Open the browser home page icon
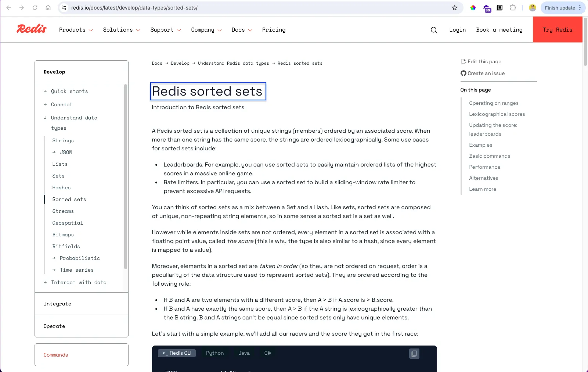This screenshot has width=588, height=372. [x=48, y=8]
